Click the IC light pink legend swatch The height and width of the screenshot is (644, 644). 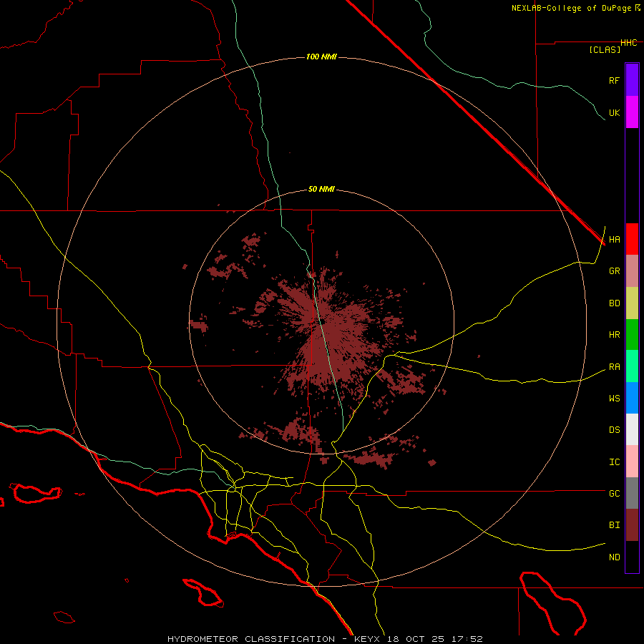(x=632, y=462)
